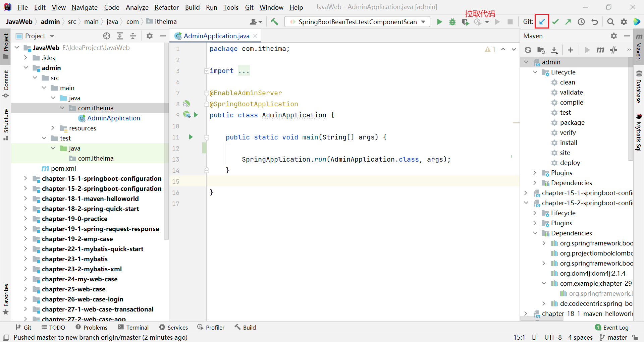Select pom.xml in project tree

pos(63,168)
